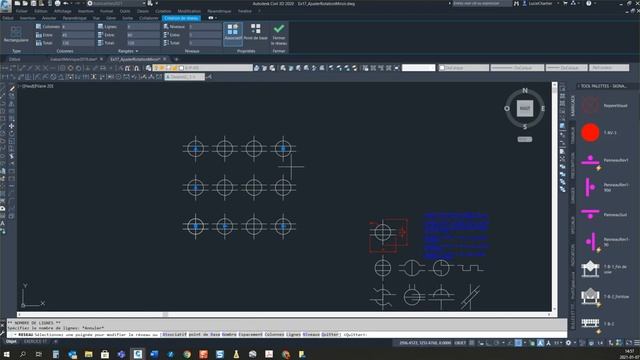The width and height of the screenshot is (640, 360).
Task: Open the Autodesk application menu logo
Action: coord(6,6)
